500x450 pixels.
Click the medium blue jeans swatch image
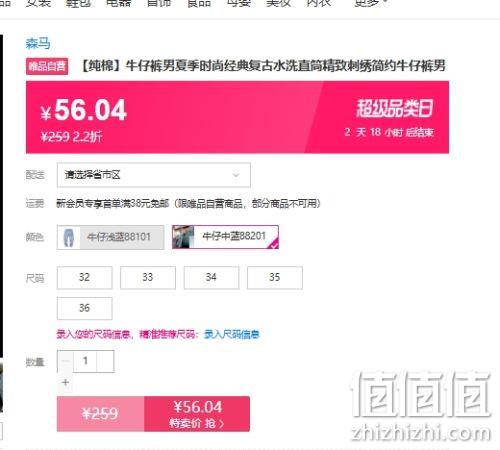pos(183,237)
